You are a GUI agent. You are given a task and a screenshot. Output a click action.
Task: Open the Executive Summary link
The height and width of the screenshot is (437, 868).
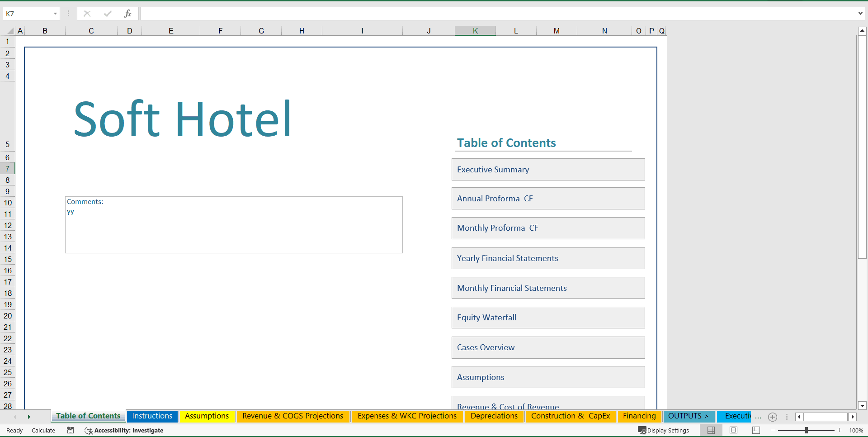pos(547,169)
